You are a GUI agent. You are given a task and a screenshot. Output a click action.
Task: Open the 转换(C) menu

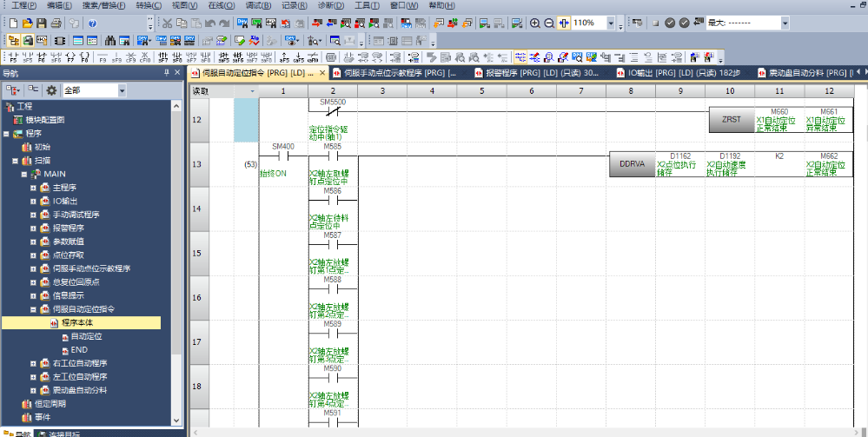pos(149,5)
